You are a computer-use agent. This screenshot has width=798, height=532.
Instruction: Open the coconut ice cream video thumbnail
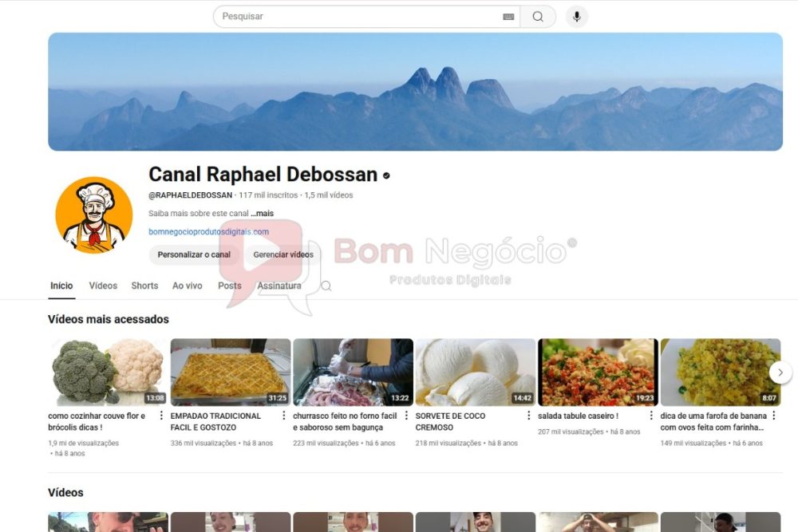click(x=476, y=372)
